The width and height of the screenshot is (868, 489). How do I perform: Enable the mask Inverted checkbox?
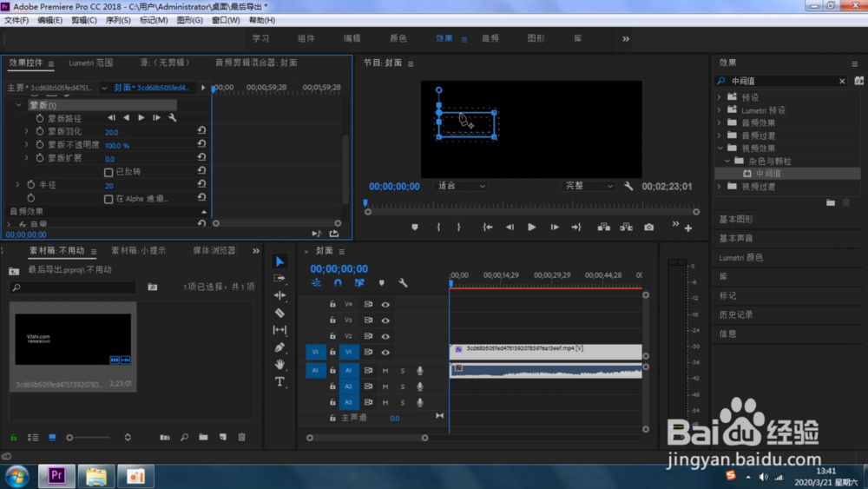pyautogui.click(x=108, y=172)
